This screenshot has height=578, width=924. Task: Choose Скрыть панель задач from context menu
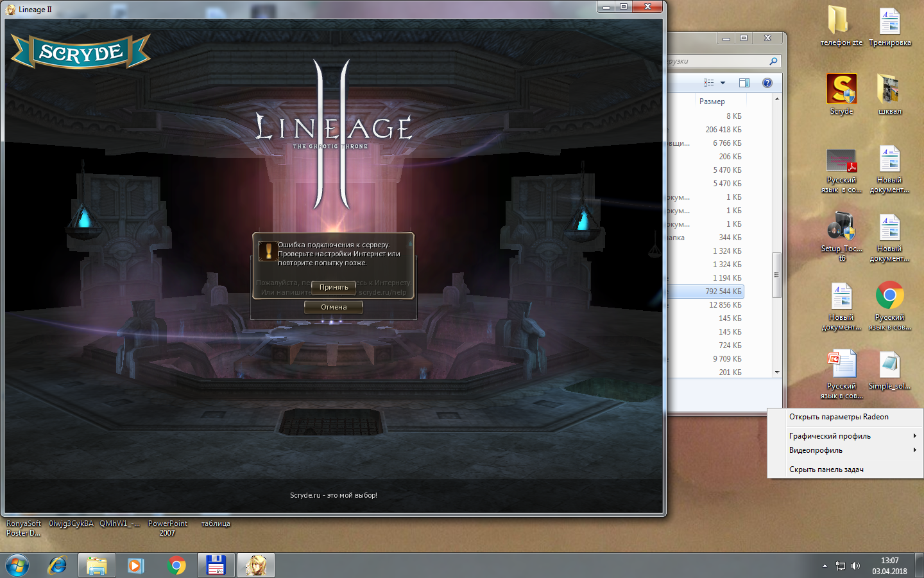pos(826,469)
